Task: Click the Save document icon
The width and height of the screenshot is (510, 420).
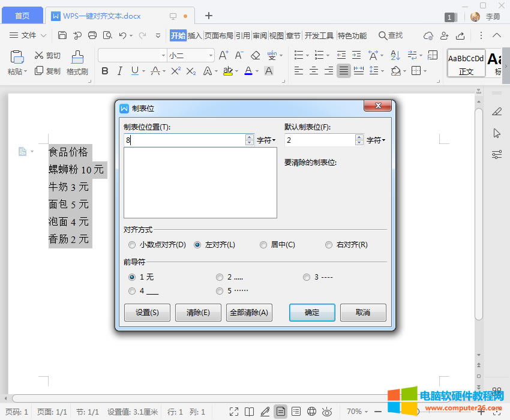Action: (62, 35)
